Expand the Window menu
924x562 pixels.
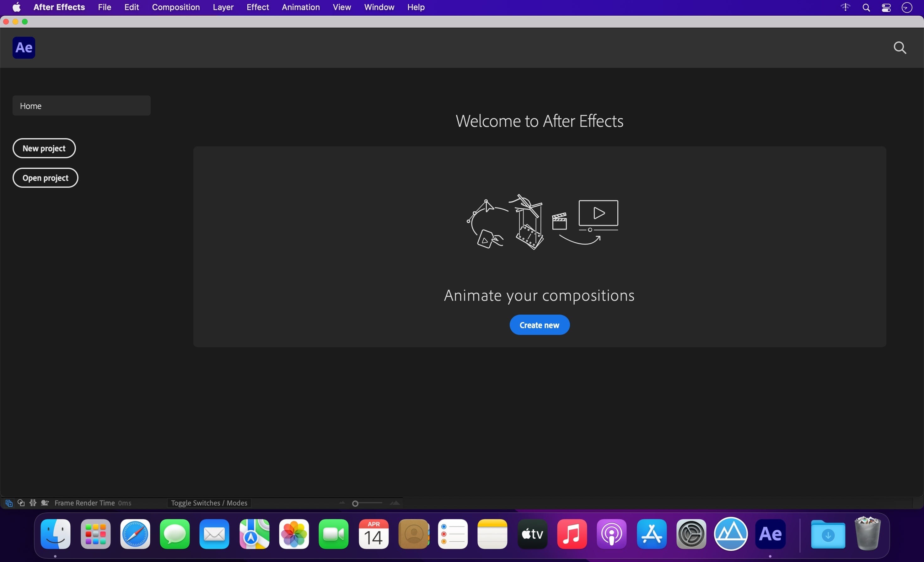tap(379, 7)
